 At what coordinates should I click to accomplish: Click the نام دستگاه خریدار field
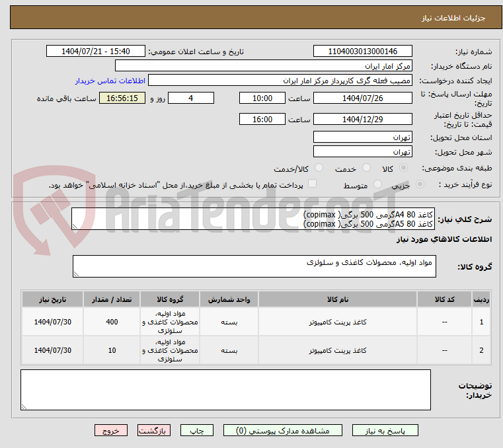click(263, 66)
